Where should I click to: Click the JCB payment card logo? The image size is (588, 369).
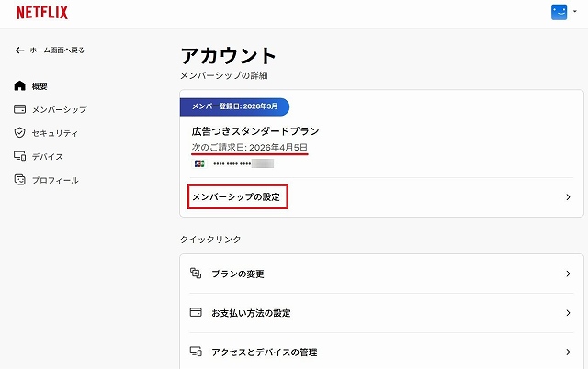199,163
